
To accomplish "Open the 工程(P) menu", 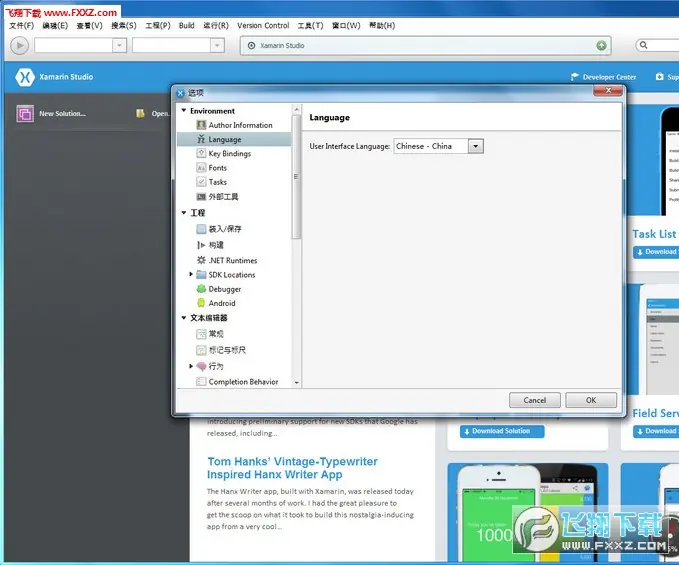I will click(x=158, y=26).
